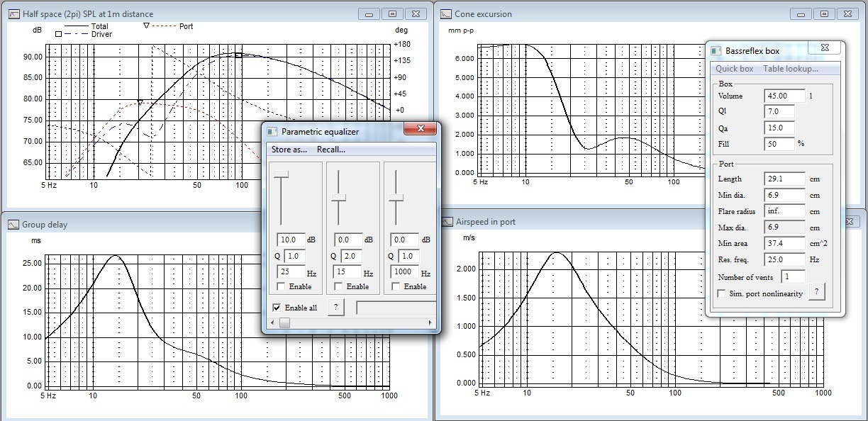This screenshot has height=421, width=868.
Task: Open help for Sim. port nonlinearity
Action: click(816, 292)
